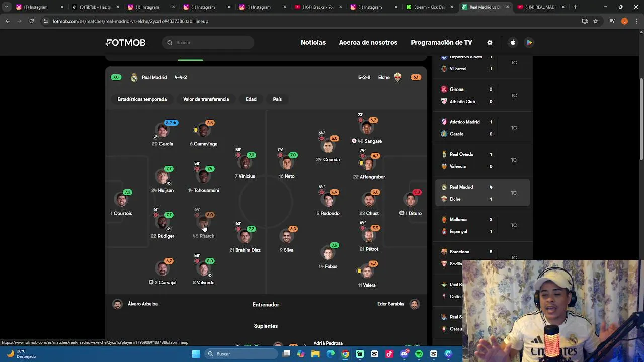This screenshot has width=644, height=362.
Task: Select Camavinga player avatar
Action: 204,130
